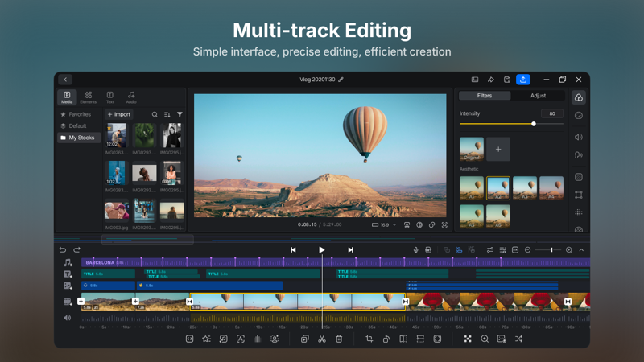
Task: Open the Media tab
Action: coord(67,97)
